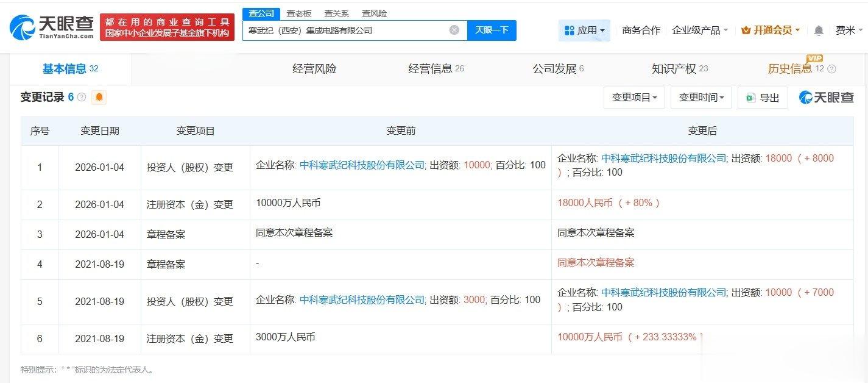The image size is (868, 383).
Task: Open the 经营信息 tab
Action: click(x=436, y=69)
